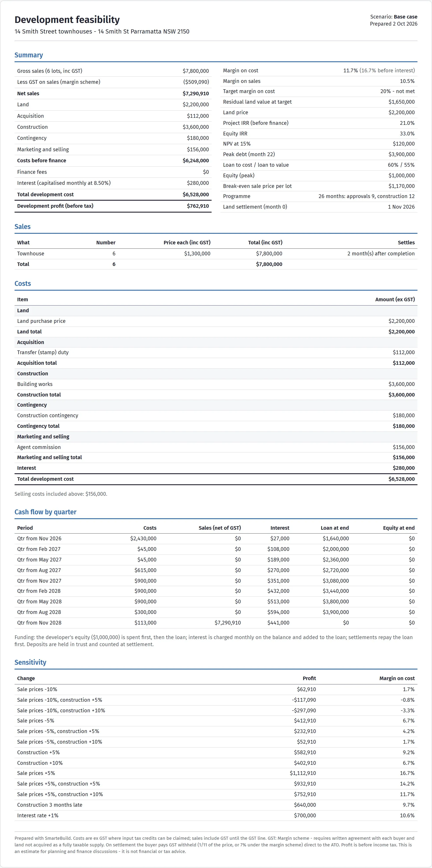Click Residual land value $1,650,000
Screen dimensions: 432x868
pos(401,102)
